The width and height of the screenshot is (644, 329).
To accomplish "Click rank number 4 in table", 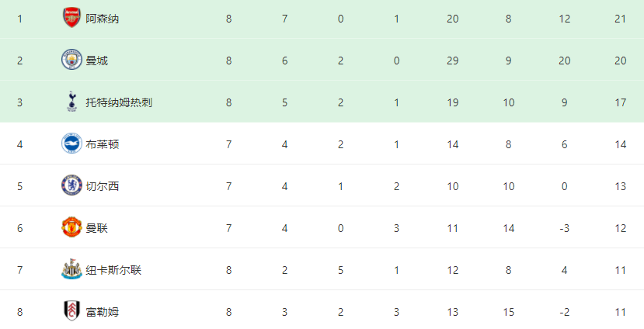I will pyautogui.click(x=19, y=144).
